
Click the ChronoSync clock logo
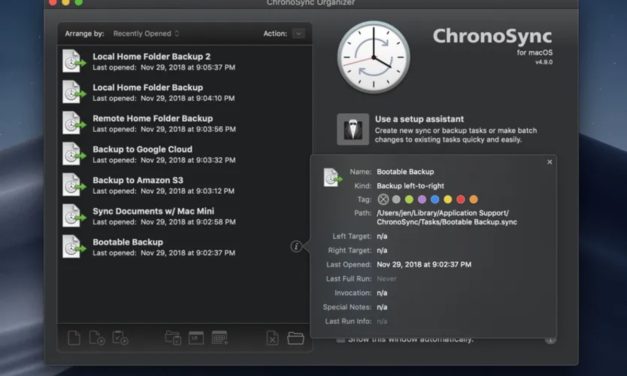[373, 57]
